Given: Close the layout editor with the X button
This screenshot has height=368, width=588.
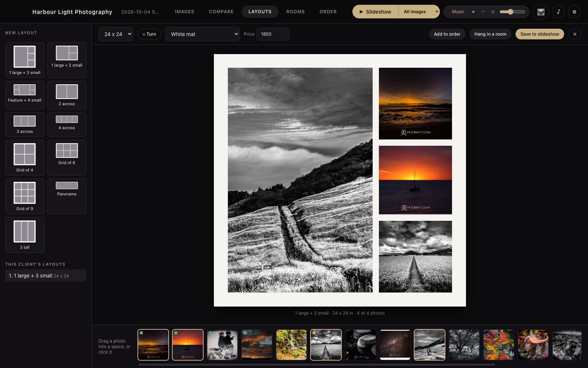Looking at the screenshot, I should [x=575, y=34].
